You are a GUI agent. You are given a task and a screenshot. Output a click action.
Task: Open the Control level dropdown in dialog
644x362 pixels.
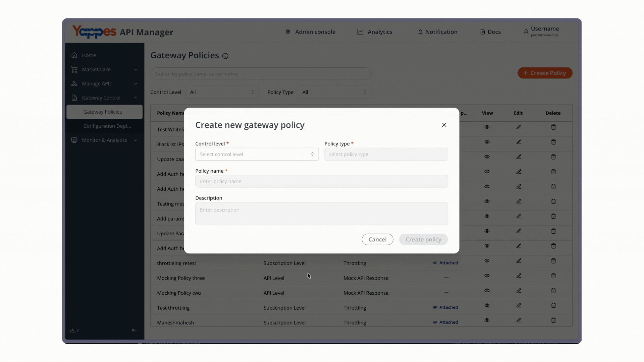tap(257, 154)
